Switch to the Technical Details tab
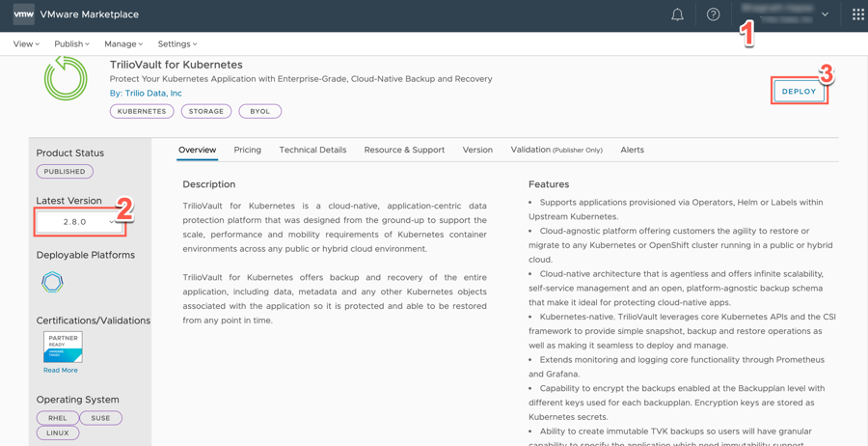 click(312, 151)
